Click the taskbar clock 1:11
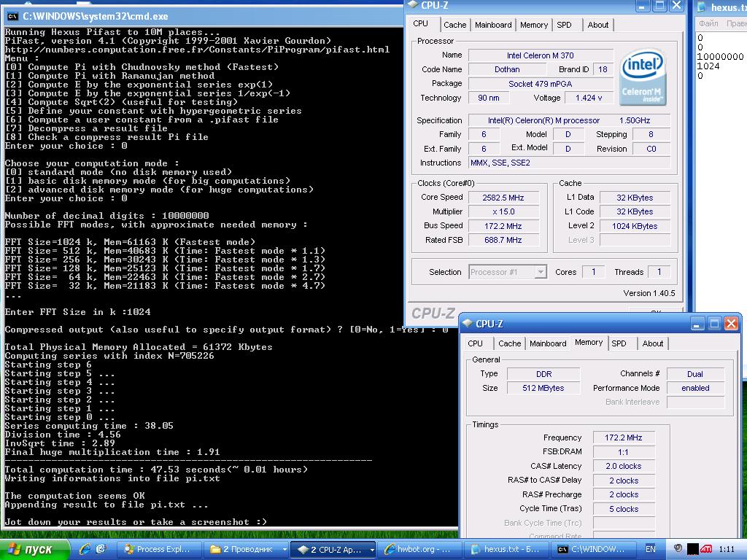The image size is (747, 560). (x=727, y=550)
